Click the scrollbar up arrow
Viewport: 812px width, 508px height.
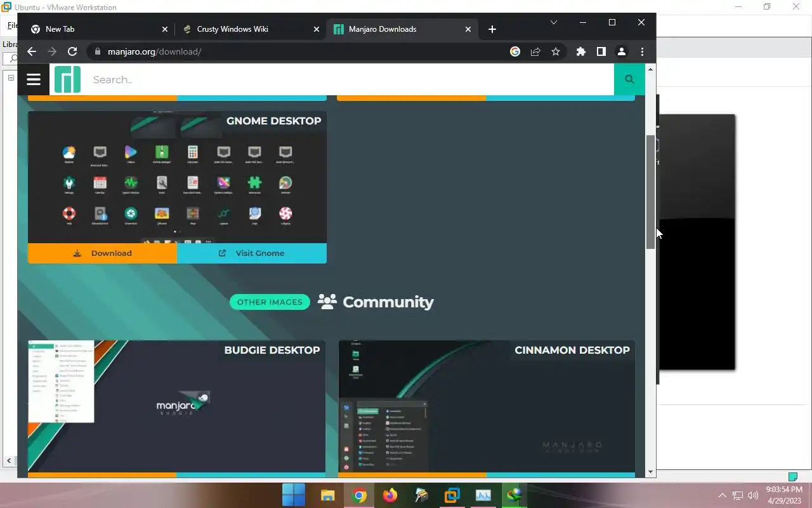[x=650, y=69]
